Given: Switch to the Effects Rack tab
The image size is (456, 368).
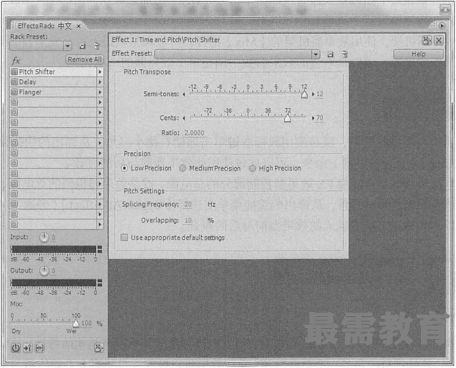Looking at the screenshot, I should [x=44, y=26].
